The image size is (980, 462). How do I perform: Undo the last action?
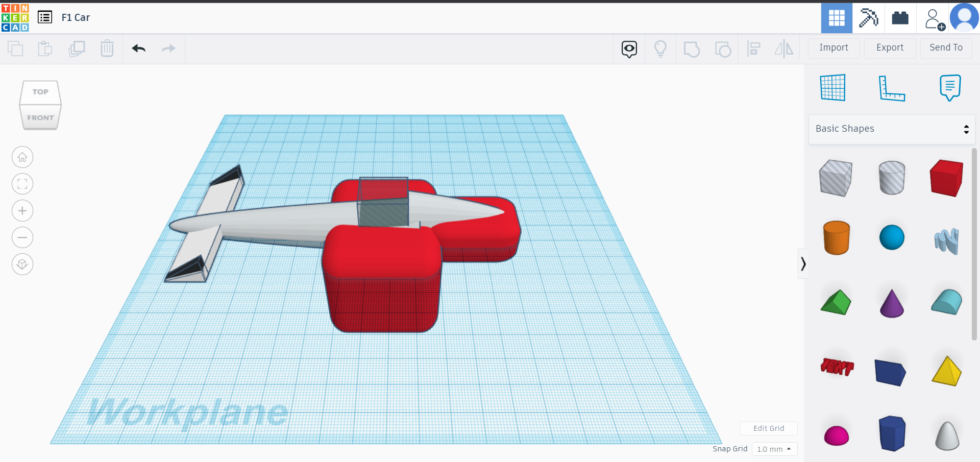(139, 48)
